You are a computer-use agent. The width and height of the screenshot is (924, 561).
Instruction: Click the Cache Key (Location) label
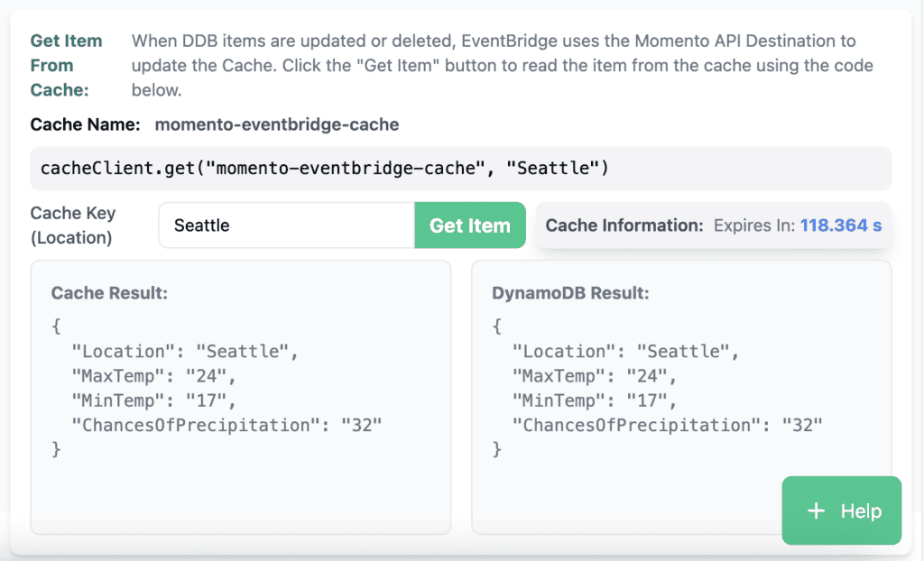click(73, 225)
